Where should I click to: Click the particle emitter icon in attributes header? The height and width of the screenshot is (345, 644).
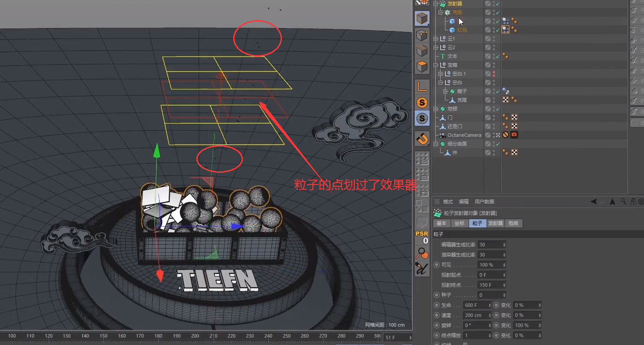click(437, 213)
